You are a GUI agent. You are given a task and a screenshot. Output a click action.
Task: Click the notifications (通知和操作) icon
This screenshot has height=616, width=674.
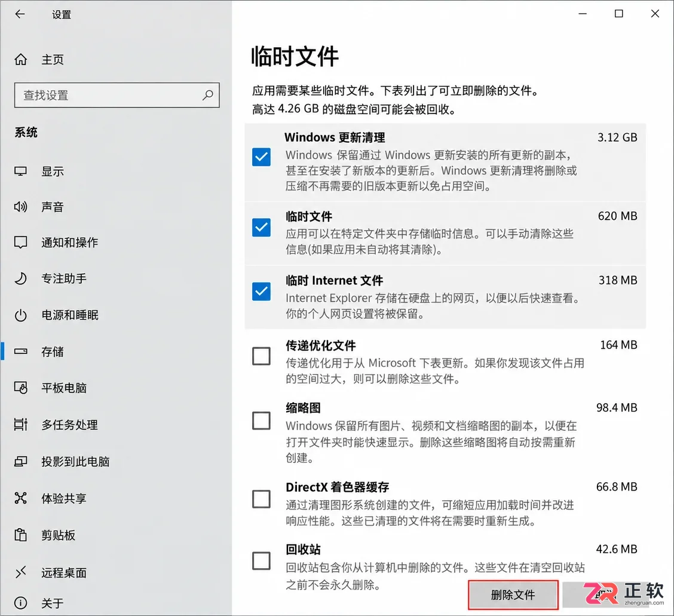(21, 243)
